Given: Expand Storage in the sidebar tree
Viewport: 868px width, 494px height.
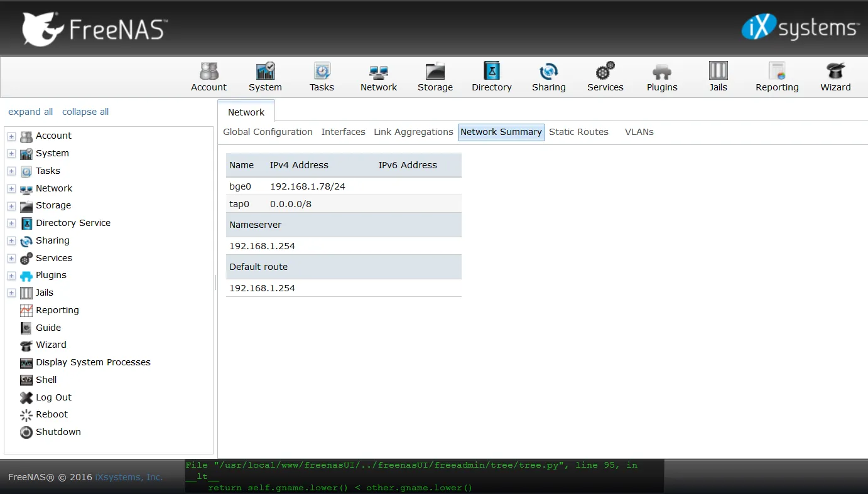Looking at the screenshot, I should pos(11,205).
